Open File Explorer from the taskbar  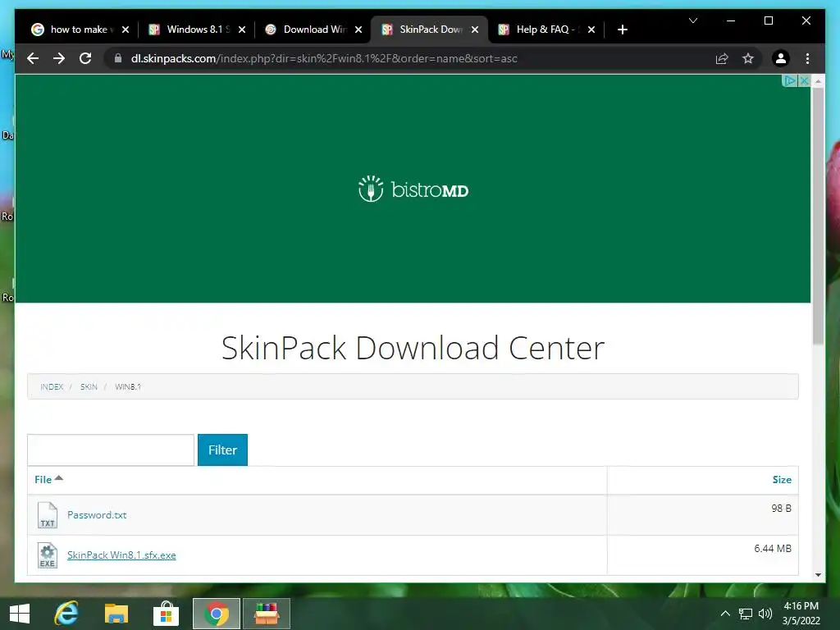click(116, 614)
